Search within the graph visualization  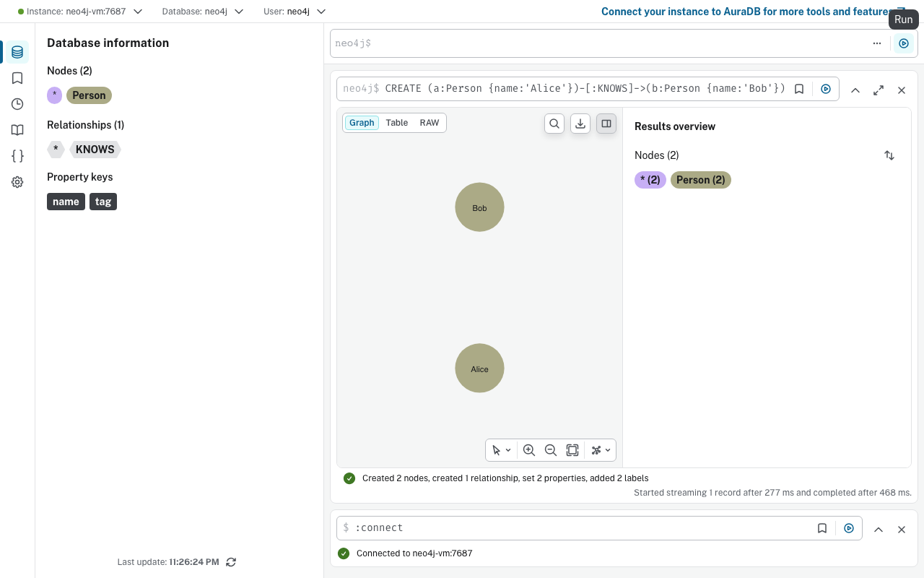[554, 124]
